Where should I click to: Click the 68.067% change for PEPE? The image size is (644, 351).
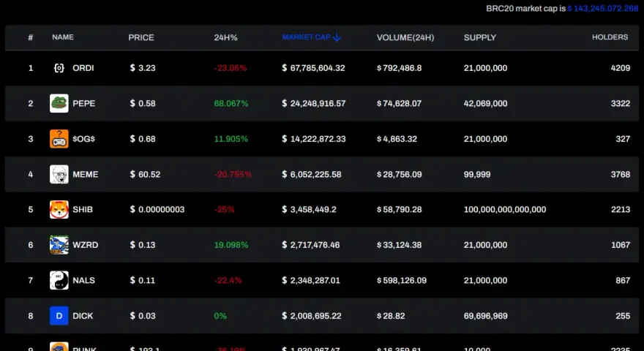(x=231, y=103)
